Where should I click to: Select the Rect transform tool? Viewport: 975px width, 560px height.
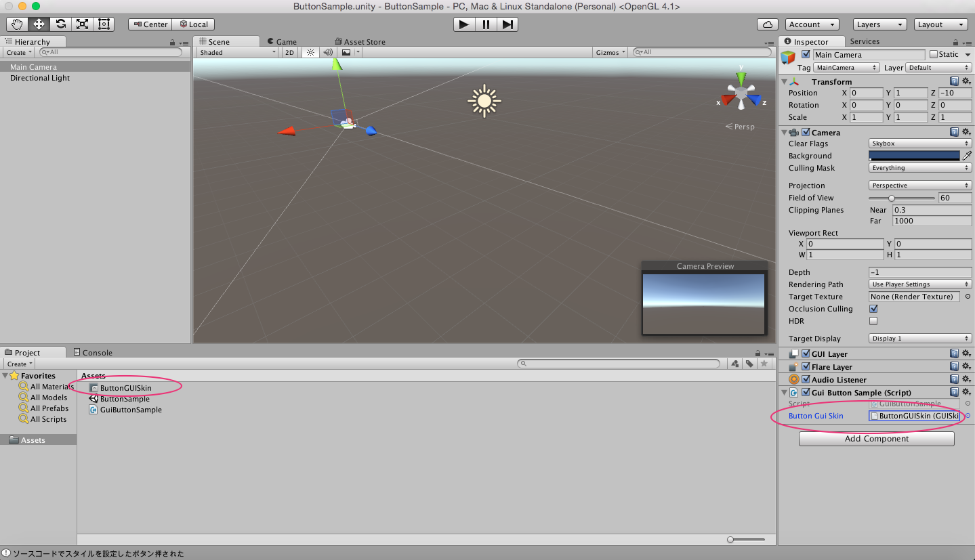[x=104, y=24]
